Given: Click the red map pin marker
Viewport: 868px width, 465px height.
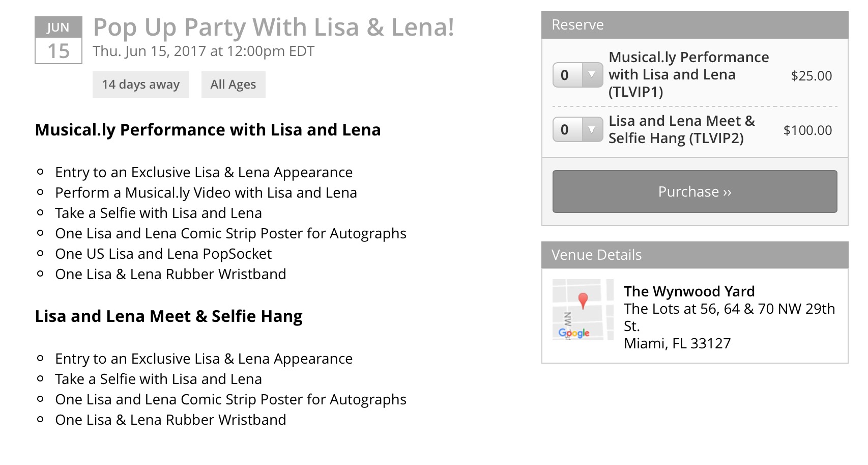Looking at the screenshot, I should [583, 300].
